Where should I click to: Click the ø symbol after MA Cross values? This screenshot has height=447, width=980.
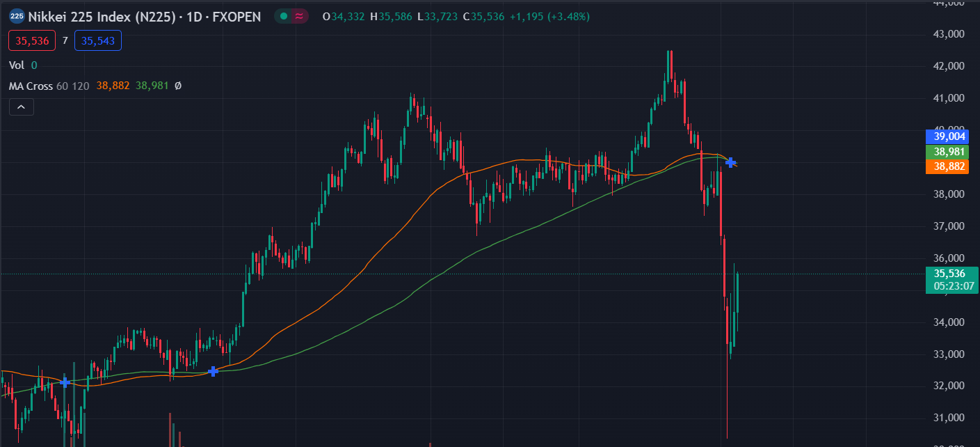pyautogui.click(x=178, y=86)
